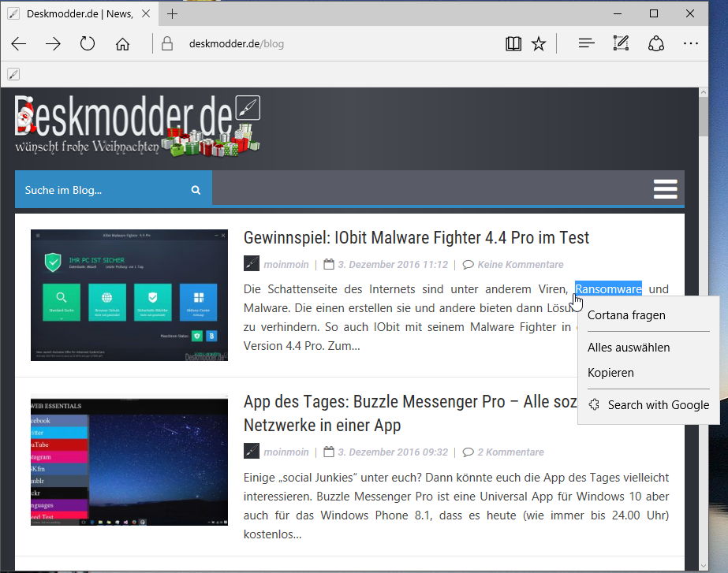This screenshot has width=728, height=573.
Task: Click author moinmoin of Buzzle article
Action: [286, 452]
